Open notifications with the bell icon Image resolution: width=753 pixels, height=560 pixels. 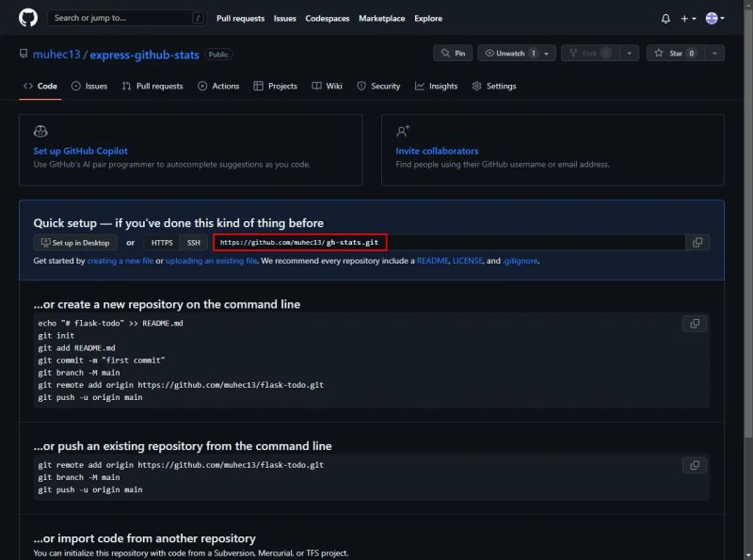pyautogui.click(x=664, y=17)
